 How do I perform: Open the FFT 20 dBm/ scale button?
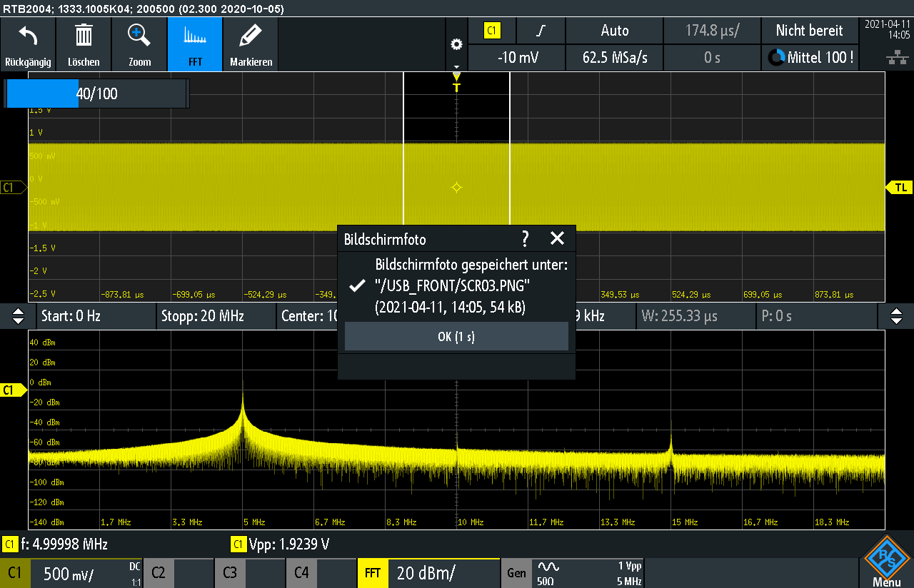(428, 573)
